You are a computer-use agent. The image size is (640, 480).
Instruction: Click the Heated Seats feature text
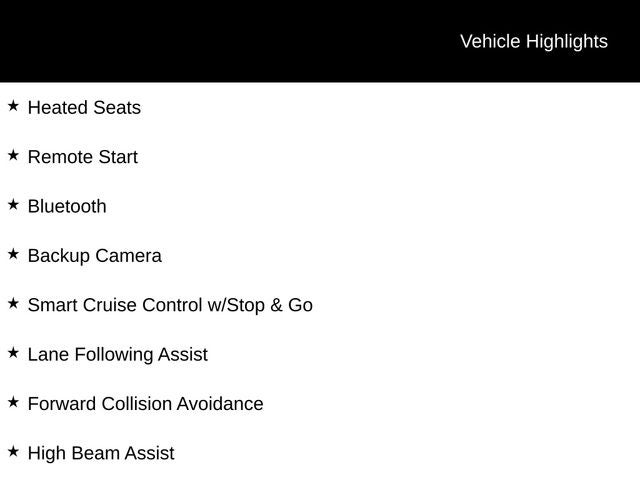84,108
